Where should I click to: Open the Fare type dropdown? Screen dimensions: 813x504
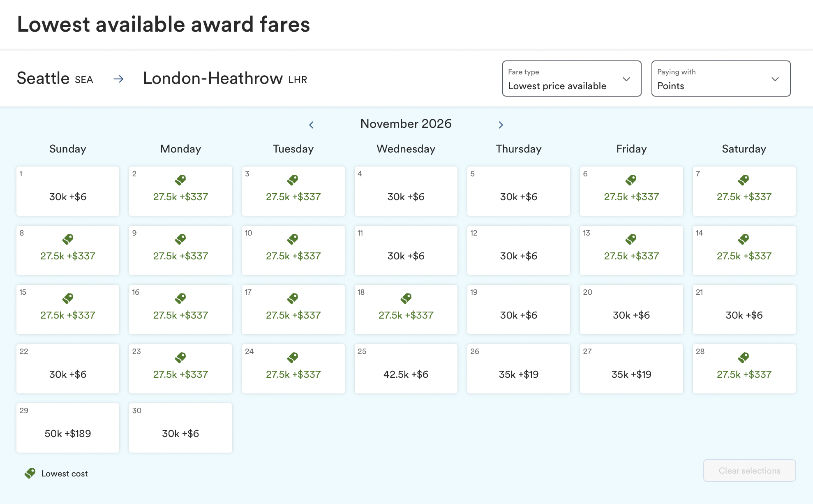coord(571,79)
